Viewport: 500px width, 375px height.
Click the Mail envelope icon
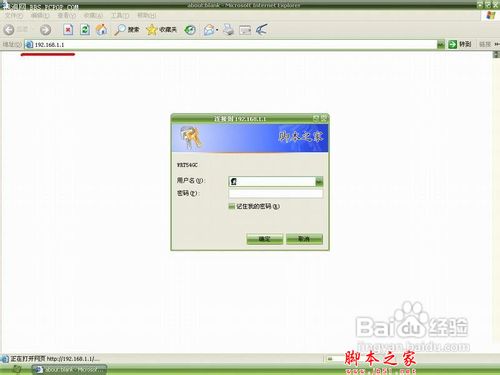[x=209, y=30]
